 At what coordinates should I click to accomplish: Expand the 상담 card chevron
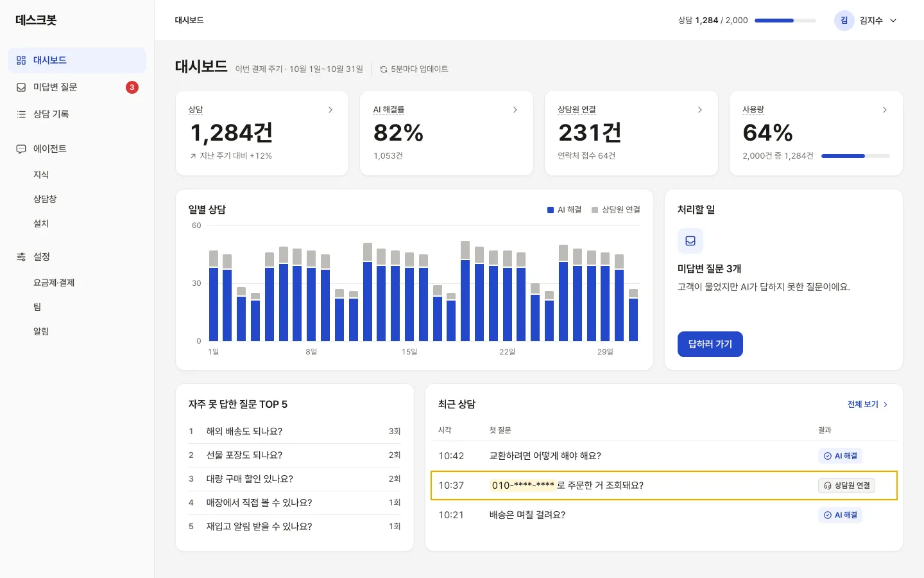pos(330,110)
